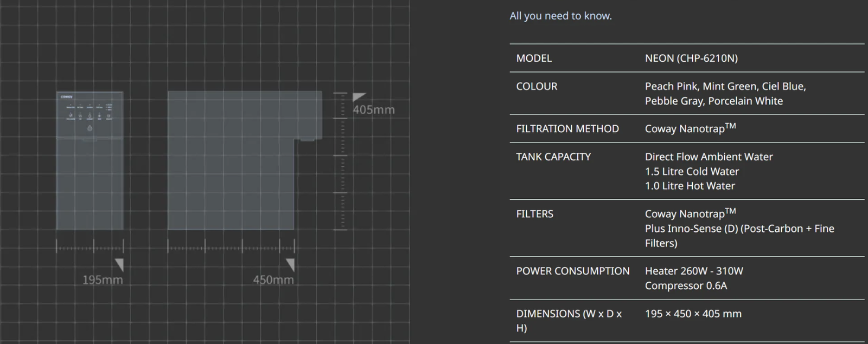Image resolution: width=868 pixels, height=344 pixels.
Task: Click the side-view purifier diagram
Action: coord(245,160)
